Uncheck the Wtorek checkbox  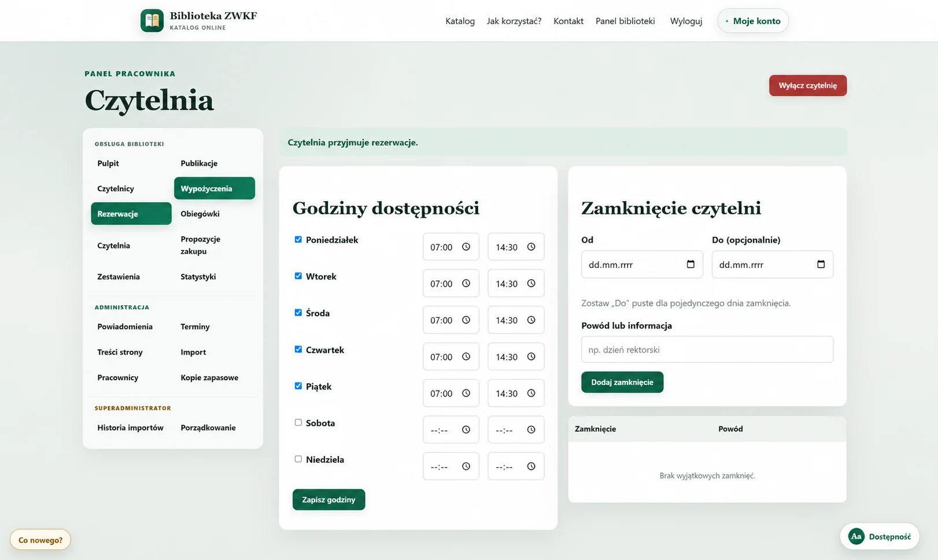click(x=298, y=276)
